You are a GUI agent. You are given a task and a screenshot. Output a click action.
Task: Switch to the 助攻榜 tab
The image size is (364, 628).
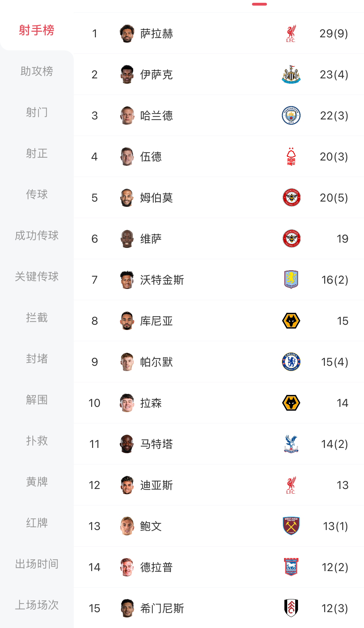click(x=37, y=71)
